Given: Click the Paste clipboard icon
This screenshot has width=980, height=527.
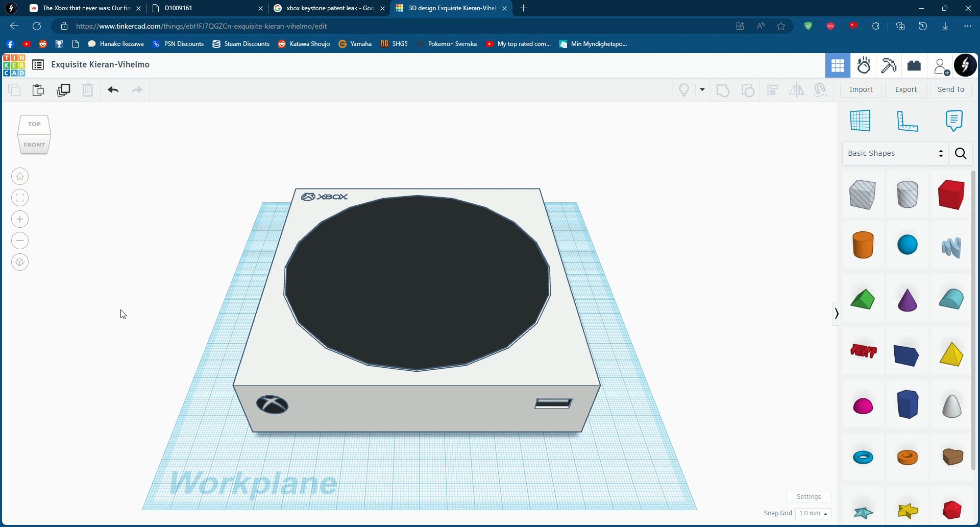Looking at the screenshot, I should click(38, 90).
